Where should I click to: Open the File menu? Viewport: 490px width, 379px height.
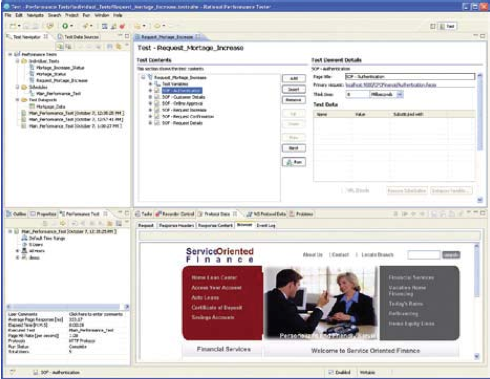tap(8, 15)
